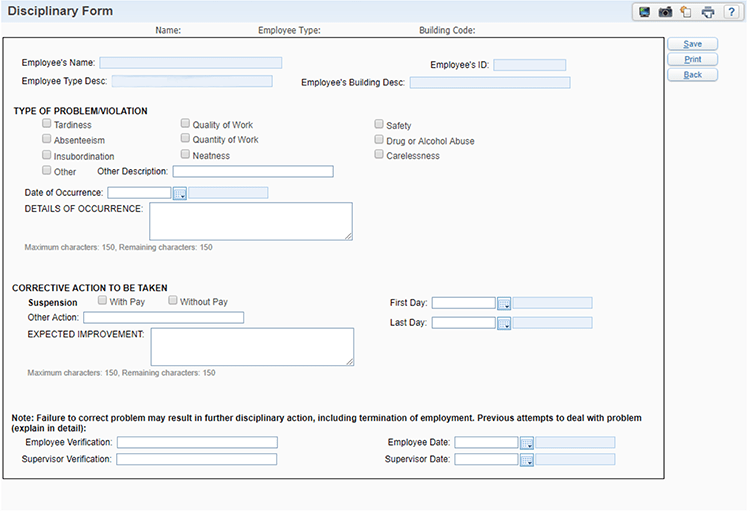Check the With Pay suspension box
The image size is (750, 511).
coord(102,300)
